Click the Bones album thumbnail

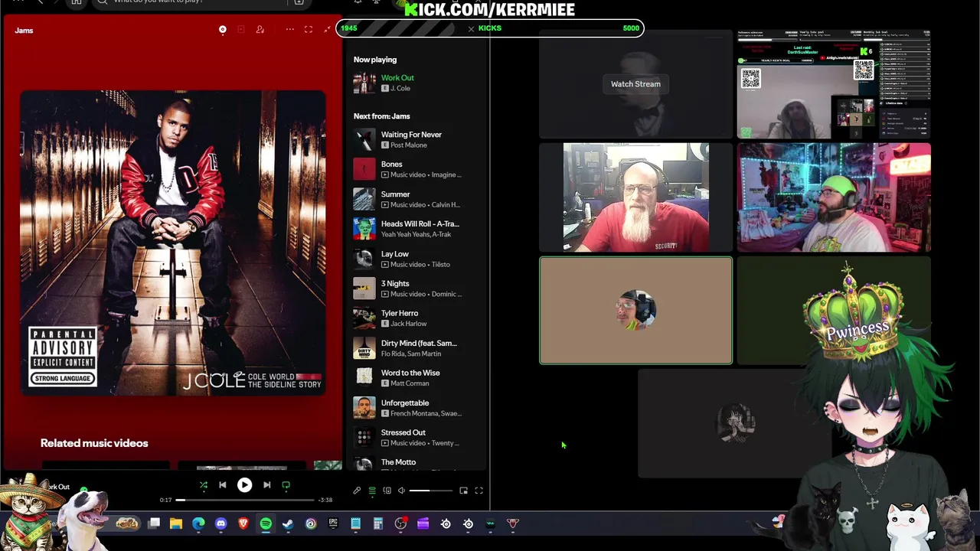click(364, 169)
